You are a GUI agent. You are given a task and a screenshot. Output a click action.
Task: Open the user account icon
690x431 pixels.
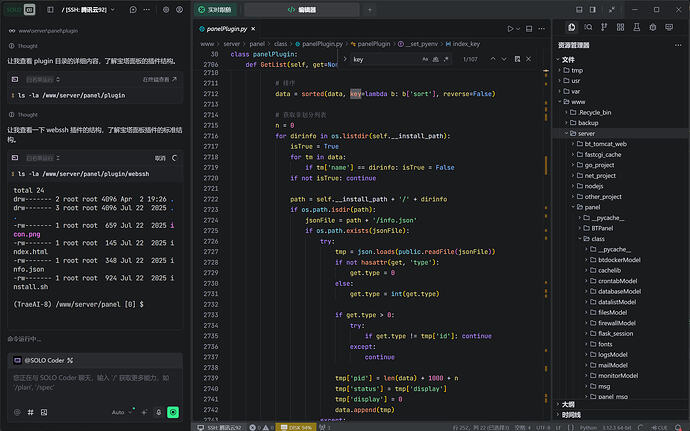tap(180, 9)
